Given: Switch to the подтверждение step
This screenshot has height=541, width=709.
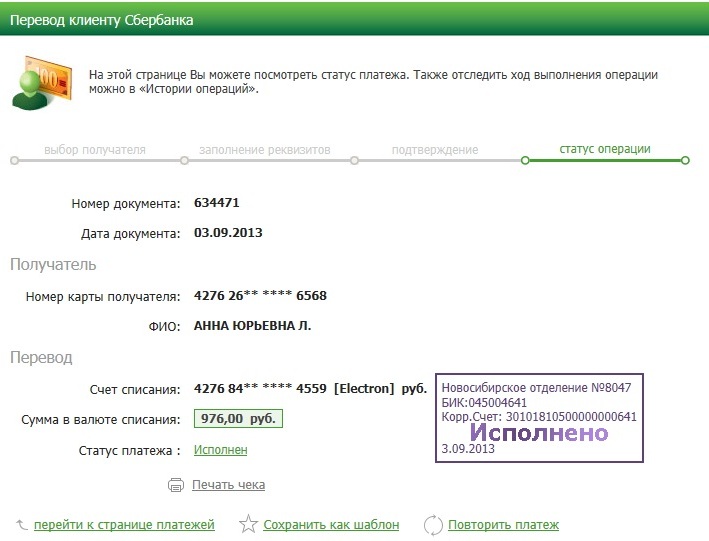Looking at the screenshot, I should coord(435,150).
